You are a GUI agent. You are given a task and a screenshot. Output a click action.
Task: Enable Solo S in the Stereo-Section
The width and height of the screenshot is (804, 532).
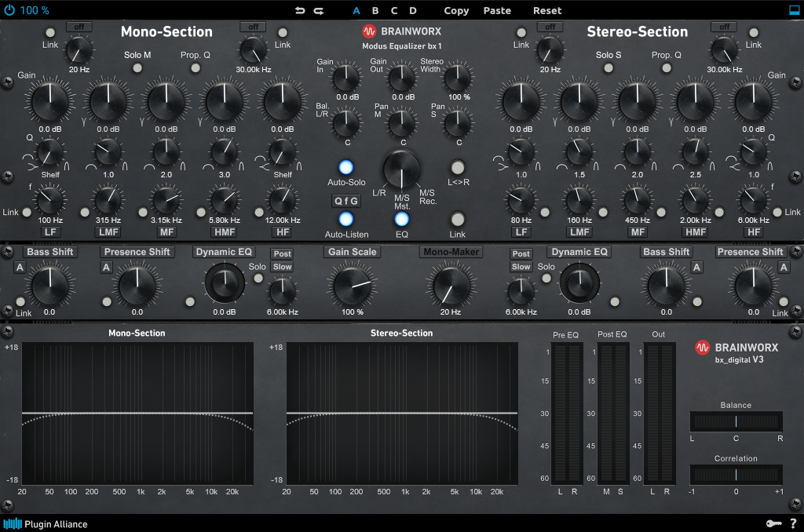click(x=608, y=67)
